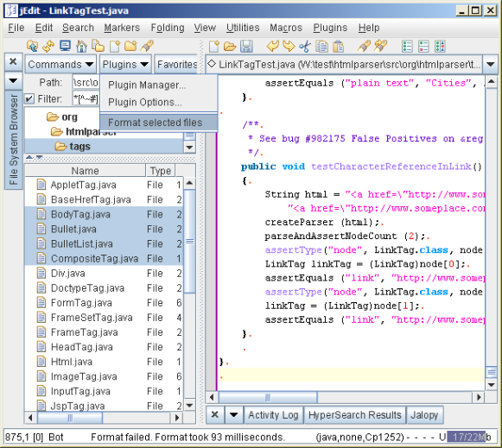Go to current buffer's directory icon
Viewport: 502px width, 448px height.
coord(98,47)
